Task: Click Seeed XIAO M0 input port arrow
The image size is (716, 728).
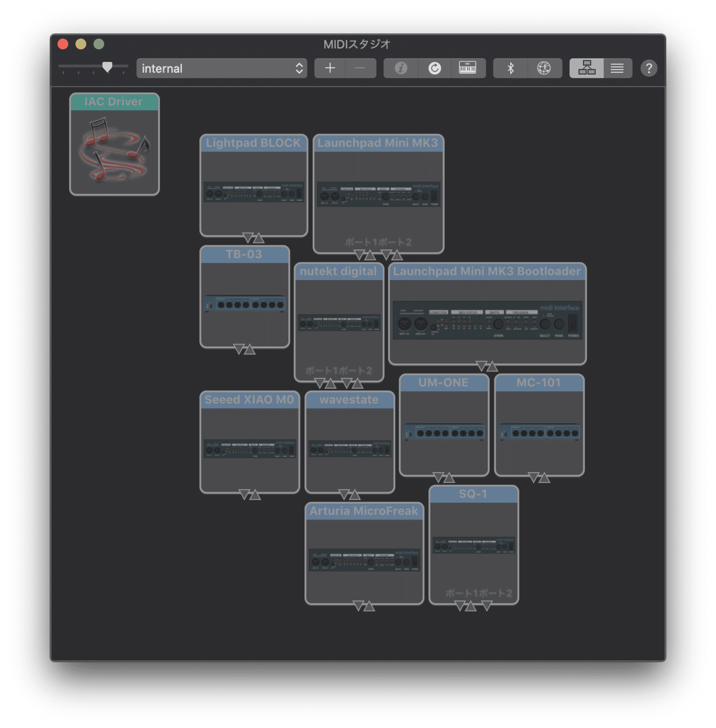Action: tap(255, 494)
